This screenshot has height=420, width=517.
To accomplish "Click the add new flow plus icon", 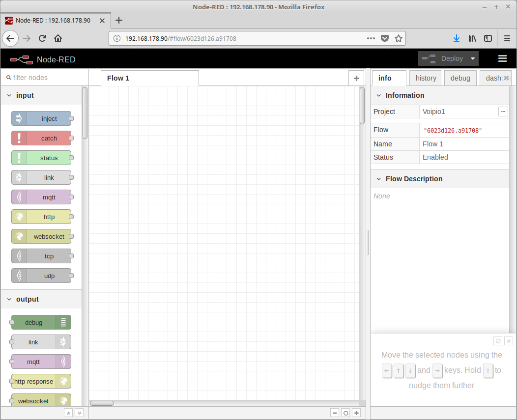I will (x=357, y=78).
